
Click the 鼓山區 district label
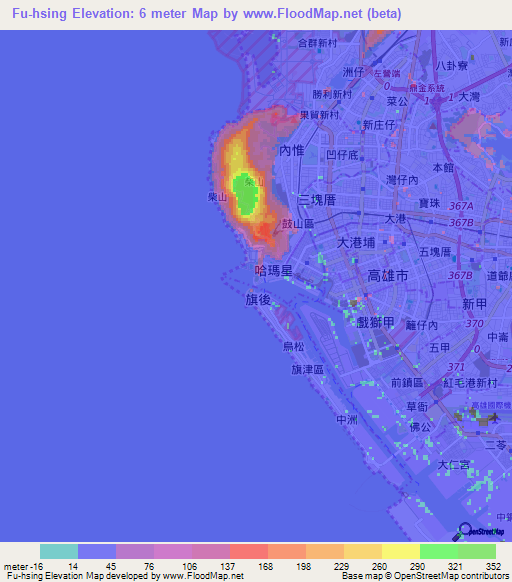[298, 223]
